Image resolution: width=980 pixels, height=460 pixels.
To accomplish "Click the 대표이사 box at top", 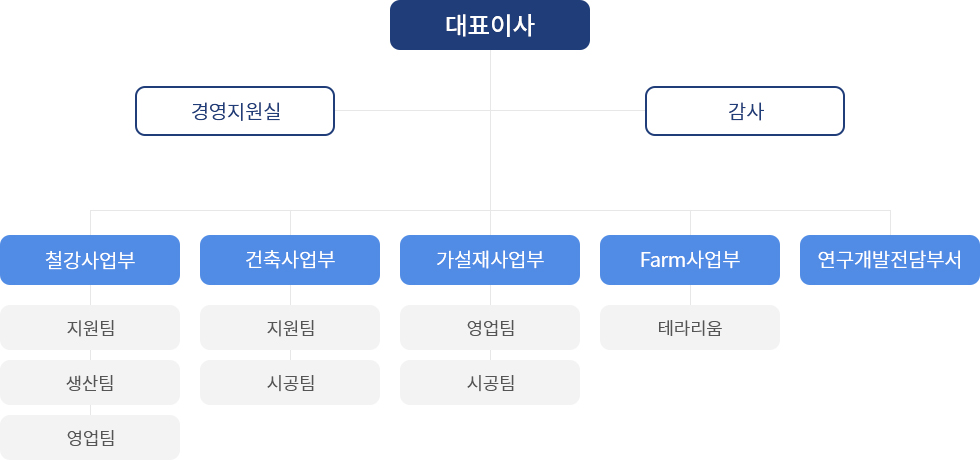I will (490, 25).
